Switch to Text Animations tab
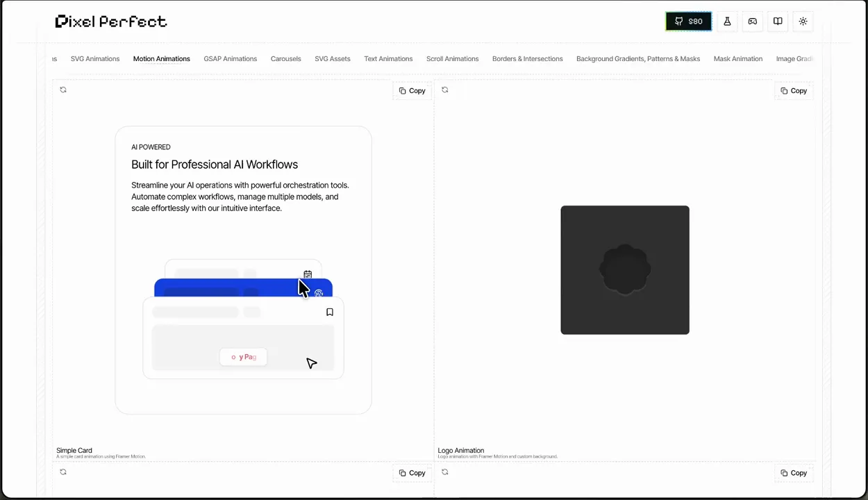This screenshot has width=868, height=500. [x=388, y=59]
